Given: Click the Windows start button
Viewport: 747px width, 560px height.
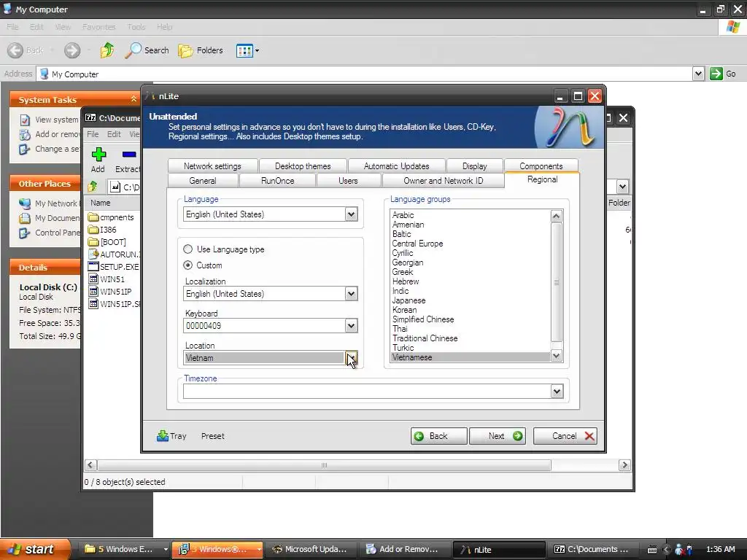Looking at the screenshot, I should pyautogui.click(x=35, y=549).
